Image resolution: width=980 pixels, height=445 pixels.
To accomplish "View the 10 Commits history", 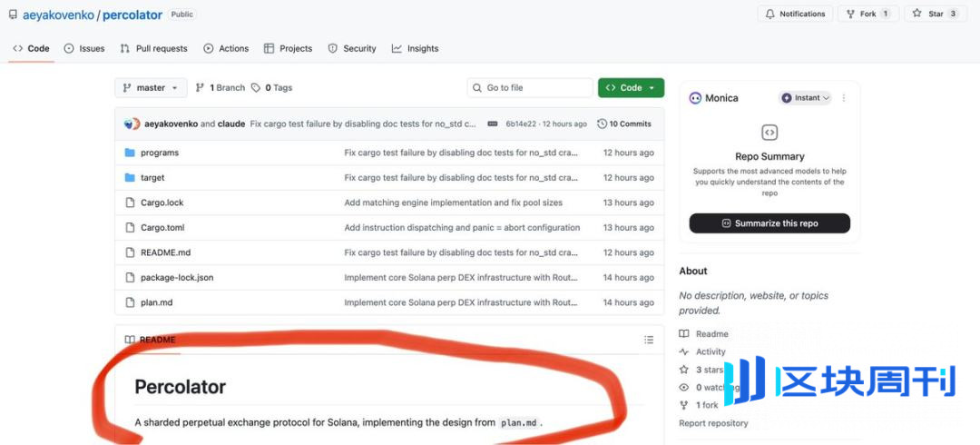I will click(x=624, y=124).
